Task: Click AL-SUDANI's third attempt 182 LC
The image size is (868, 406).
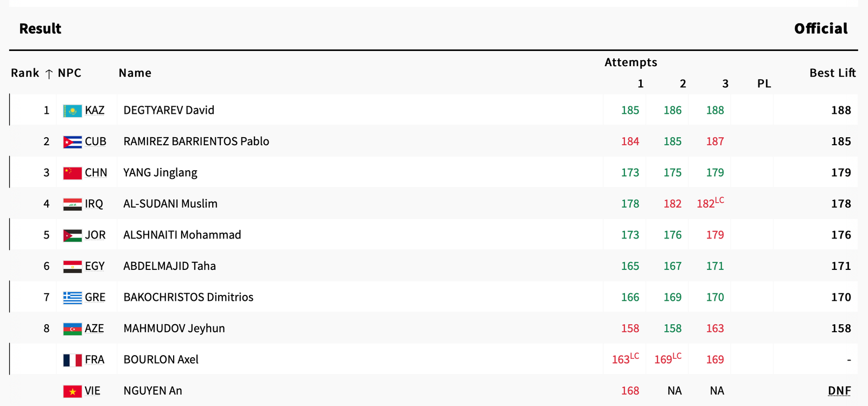Action: tap(710, 203)
